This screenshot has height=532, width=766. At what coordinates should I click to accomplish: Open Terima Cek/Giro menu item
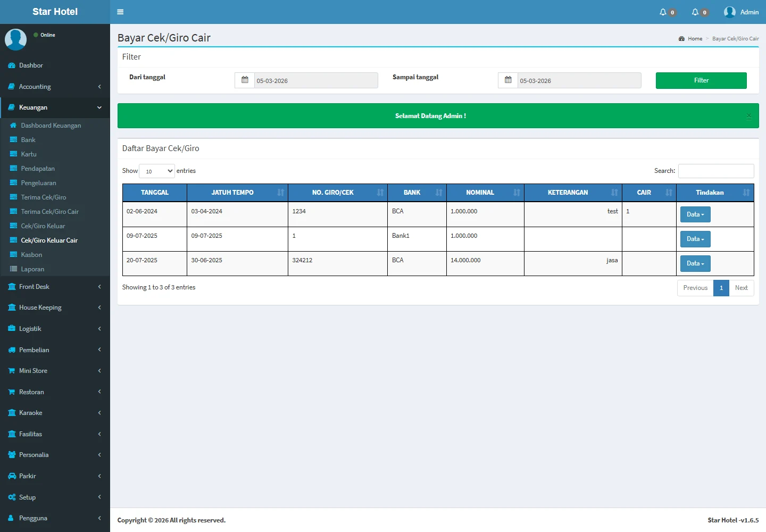(x=44, y=197)
